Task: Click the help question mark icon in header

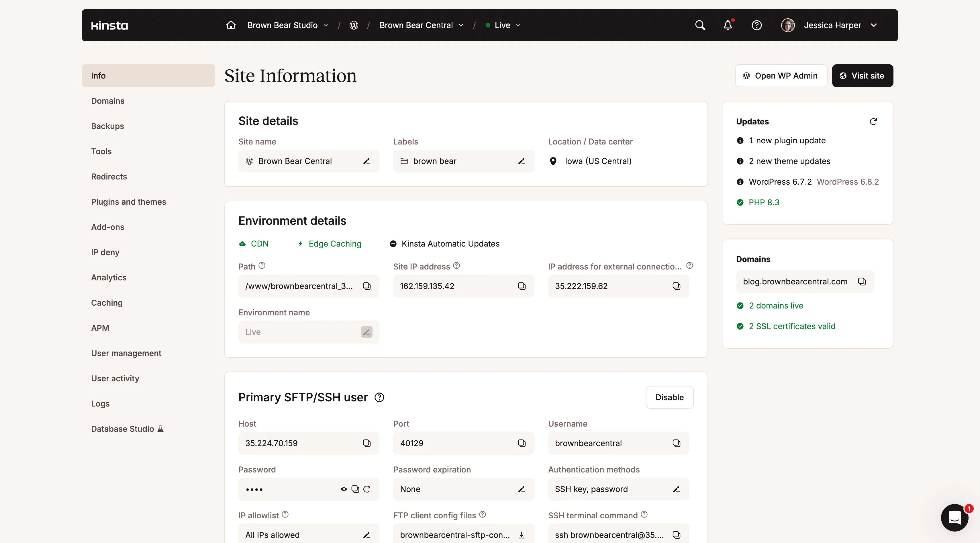Action: [x=756, y=25]
